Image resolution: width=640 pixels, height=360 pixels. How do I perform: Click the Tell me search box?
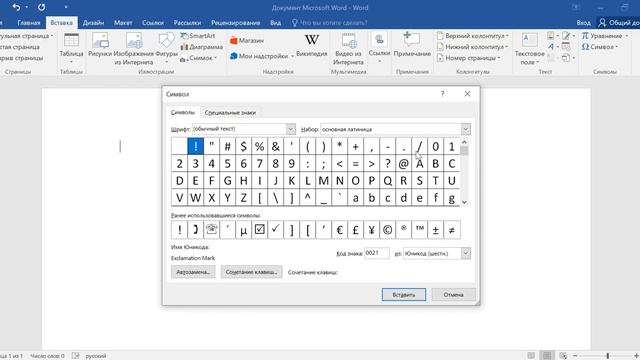329,23
